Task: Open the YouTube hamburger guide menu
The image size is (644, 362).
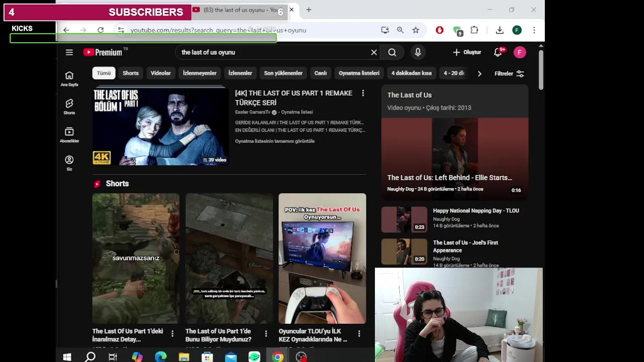Action: click(69, 52)
